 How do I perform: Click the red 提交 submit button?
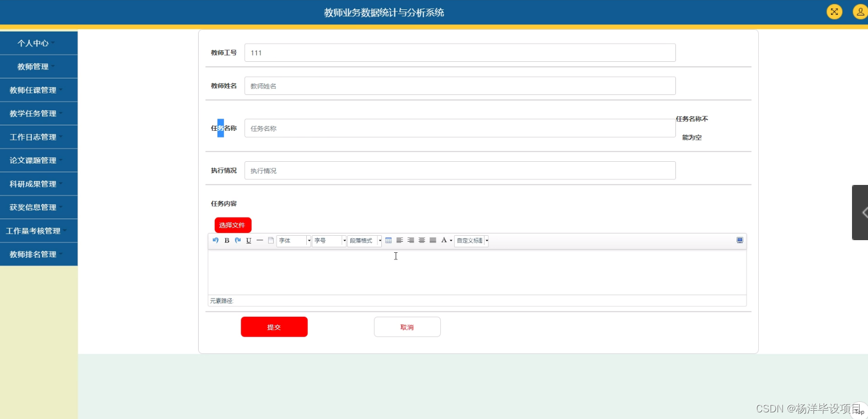(274, 327)
